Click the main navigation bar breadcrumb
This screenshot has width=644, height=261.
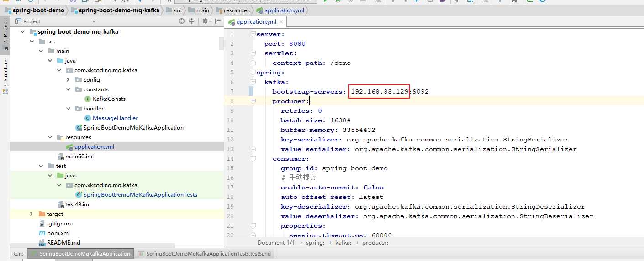coord(199,10)
